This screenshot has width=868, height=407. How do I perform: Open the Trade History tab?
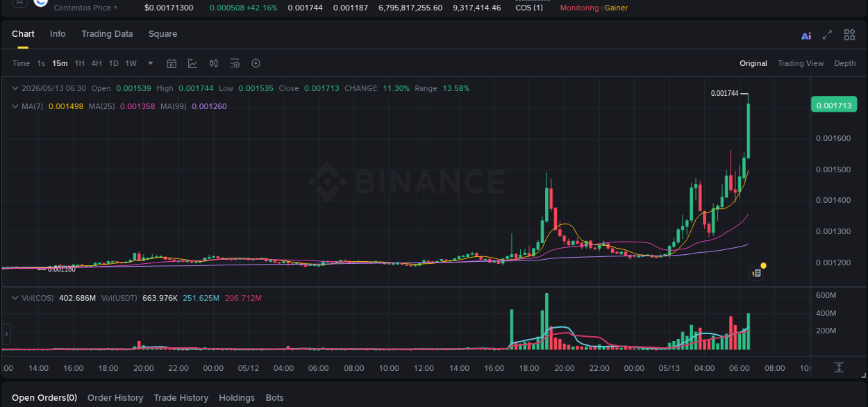point(181,398)
